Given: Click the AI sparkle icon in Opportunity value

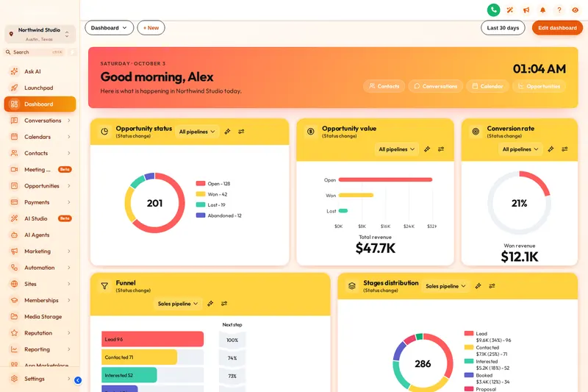Looking at the screenshot, I should tap(427, 149).
